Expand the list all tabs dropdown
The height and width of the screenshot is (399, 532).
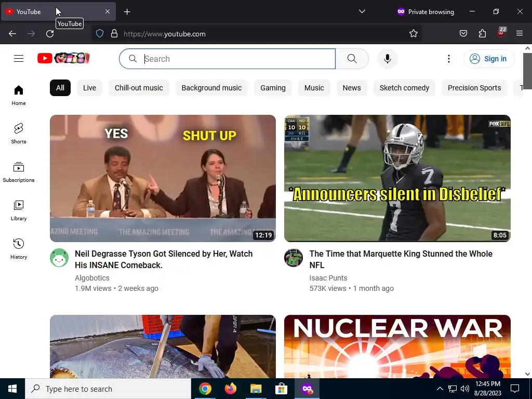pos(362,11)
